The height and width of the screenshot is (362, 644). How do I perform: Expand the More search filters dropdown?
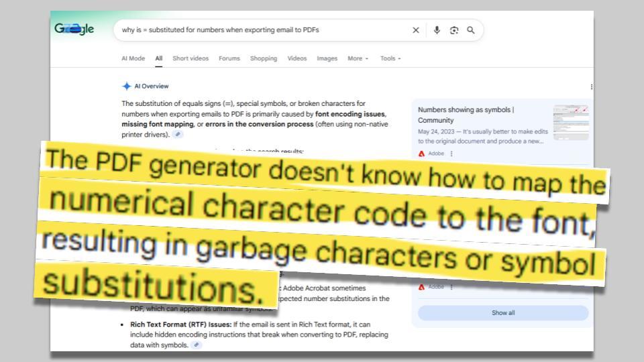358,58
